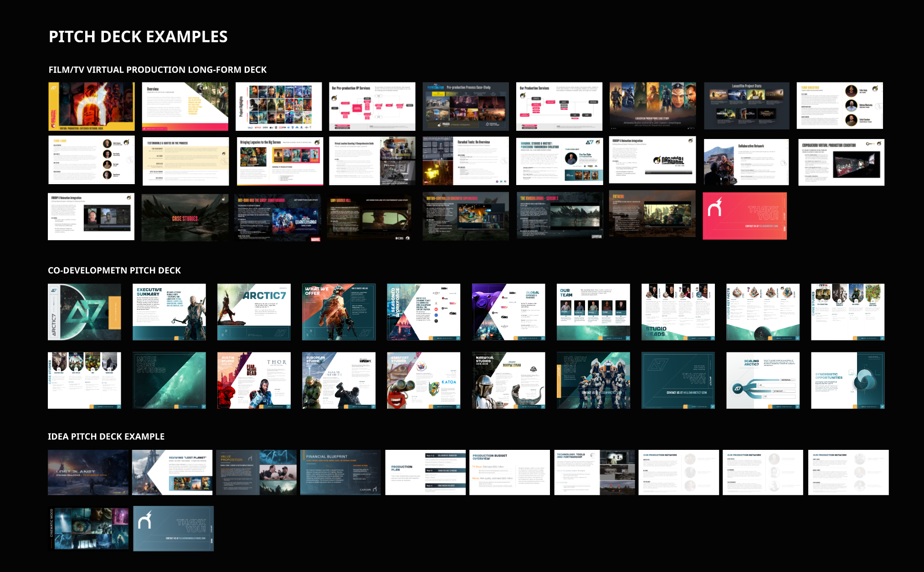Open the Production Budget Overview slide

509,472
